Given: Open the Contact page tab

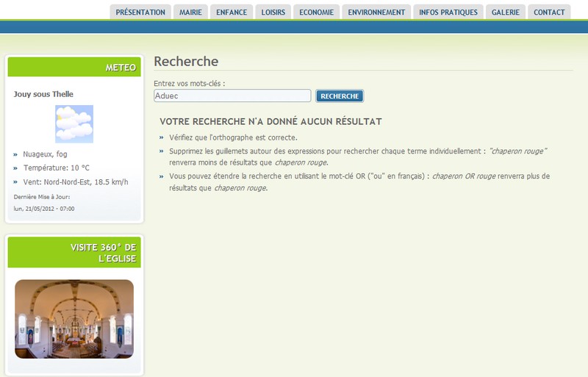Looking at the screenshot, I should tap(549, 12).
